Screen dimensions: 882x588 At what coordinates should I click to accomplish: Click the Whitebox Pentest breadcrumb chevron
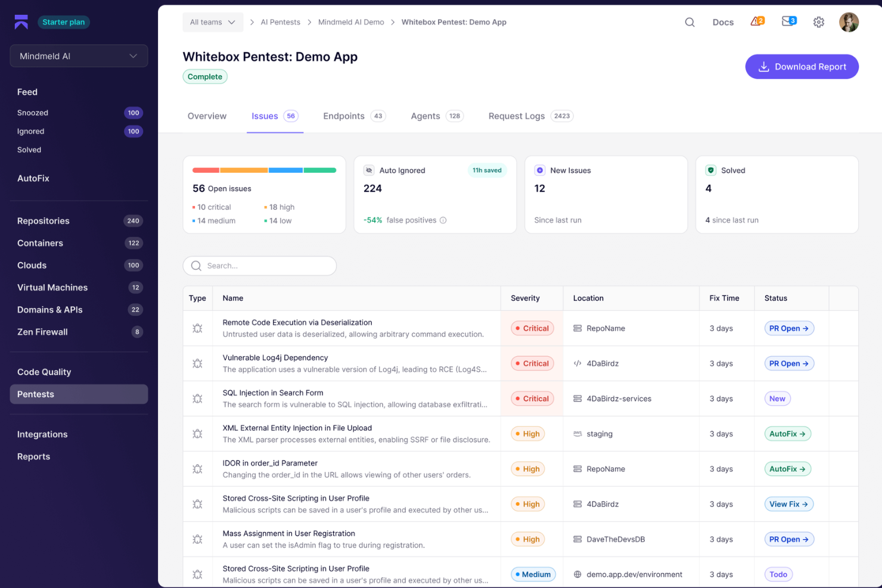point(392,22)
